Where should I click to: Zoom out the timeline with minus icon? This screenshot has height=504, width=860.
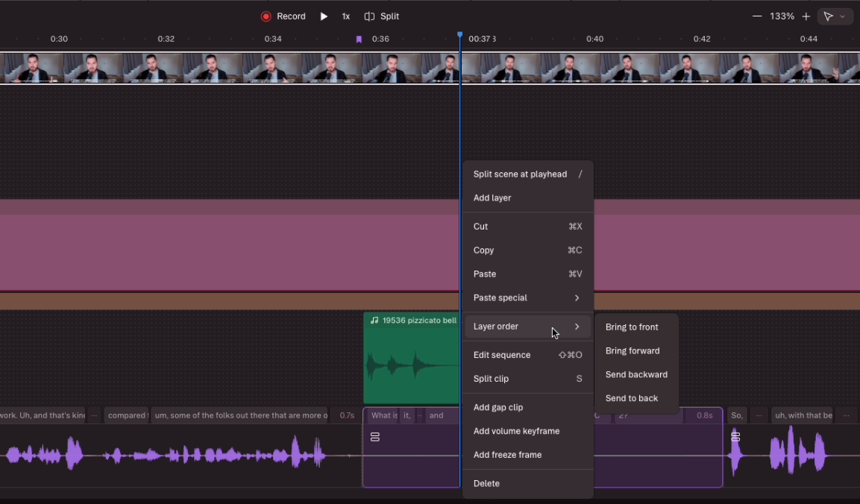(x=757, y=16)
